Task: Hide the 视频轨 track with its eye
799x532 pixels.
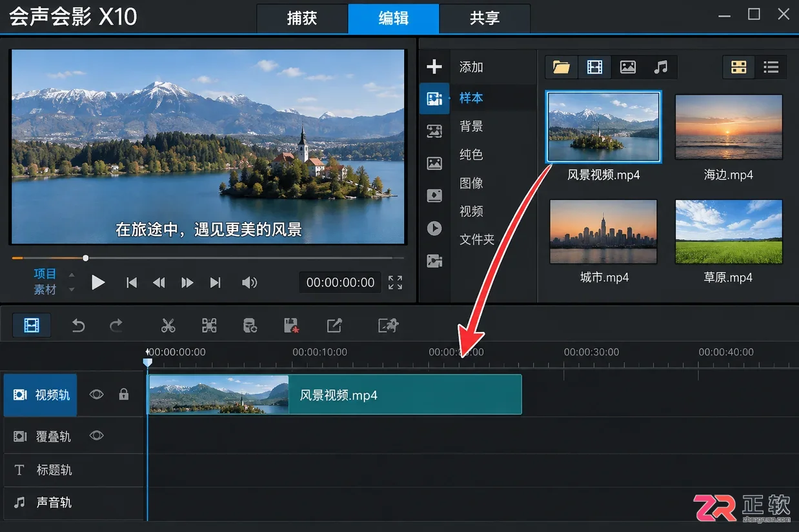Action: click(96, 394)
